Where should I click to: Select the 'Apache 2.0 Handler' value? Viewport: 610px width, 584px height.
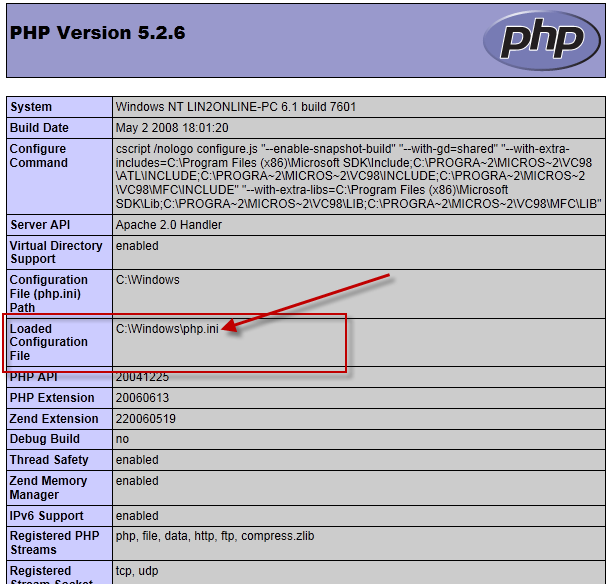tap(169, 225)
